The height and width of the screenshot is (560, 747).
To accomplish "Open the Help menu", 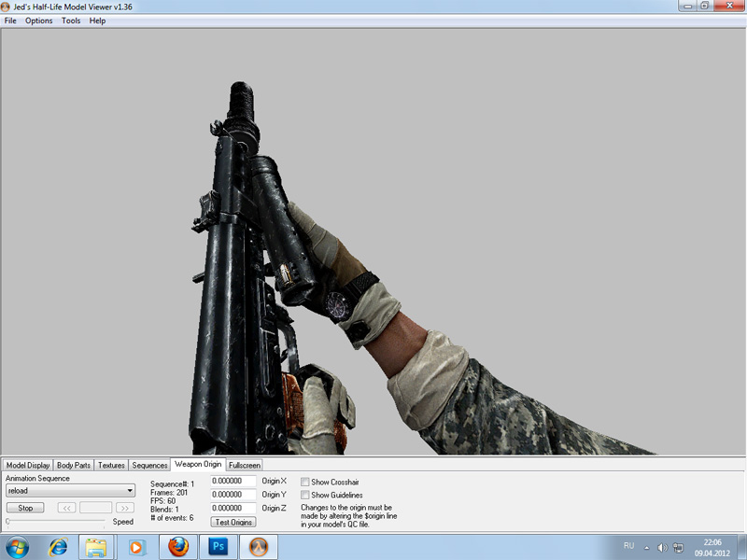I will tap(97, 21).
